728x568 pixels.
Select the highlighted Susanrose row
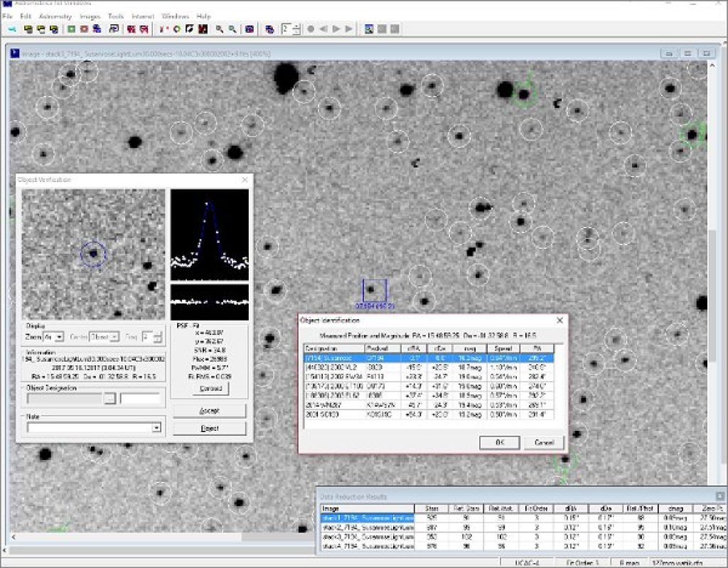click(429, 358)
